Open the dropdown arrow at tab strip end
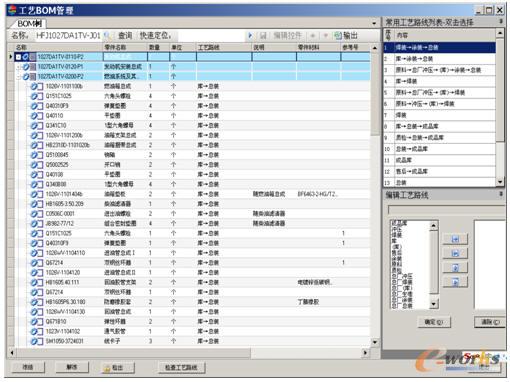The width and height of the screenshot is (510, 382). click(374, 23)
